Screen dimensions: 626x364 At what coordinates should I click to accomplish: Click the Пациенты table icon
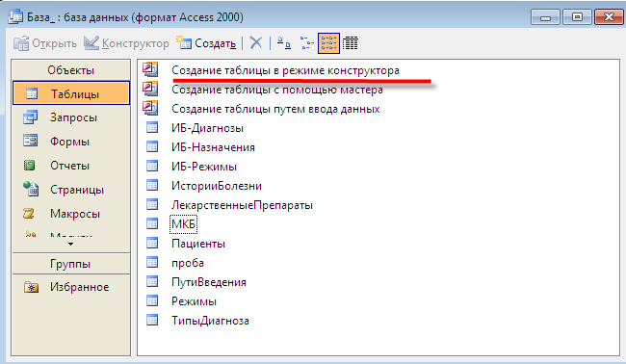(x=152, y=243)
